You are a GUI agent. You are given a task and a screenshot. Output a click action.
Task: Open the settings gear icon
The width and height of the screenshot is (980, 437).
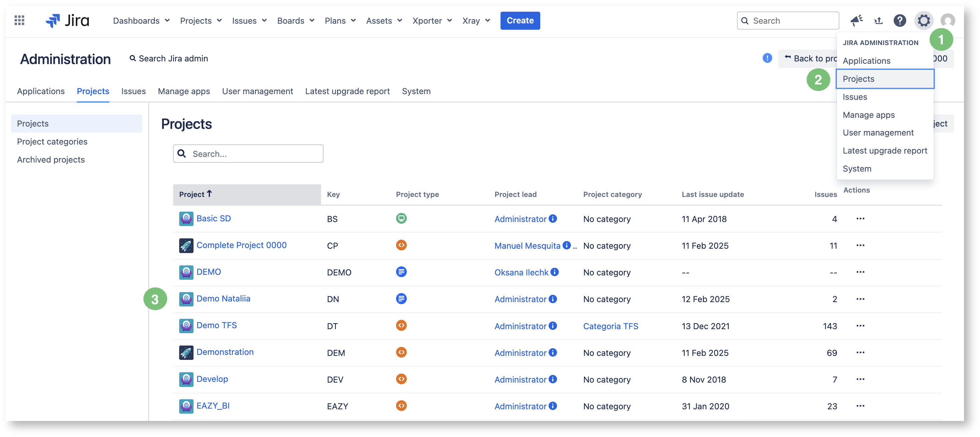pos(924,21)
